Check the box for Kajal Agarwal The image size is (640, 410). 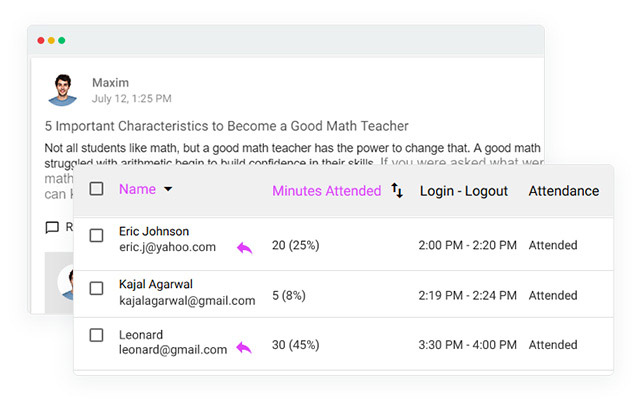[96, 289]
